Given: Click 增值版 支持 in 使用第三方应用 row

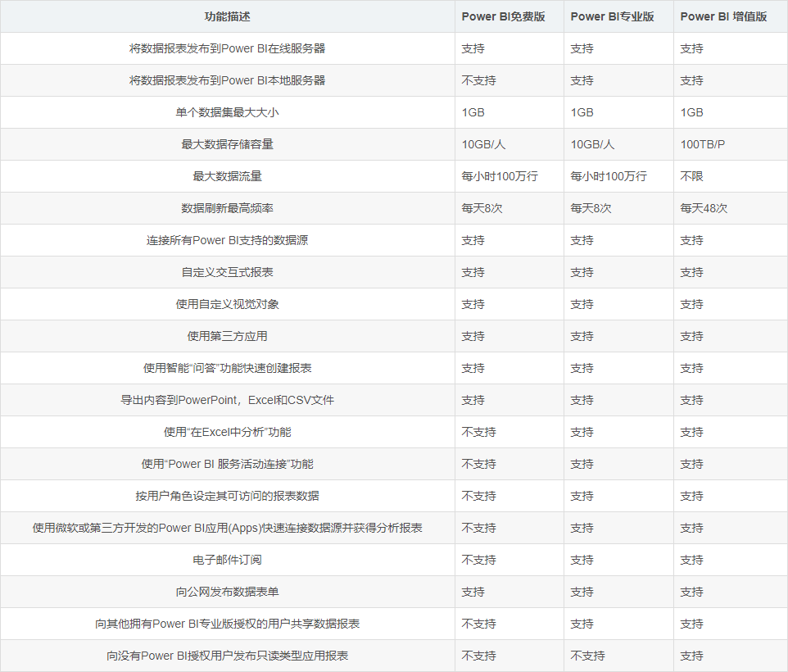Looking at the screenshot, I should tap(691, 336).
